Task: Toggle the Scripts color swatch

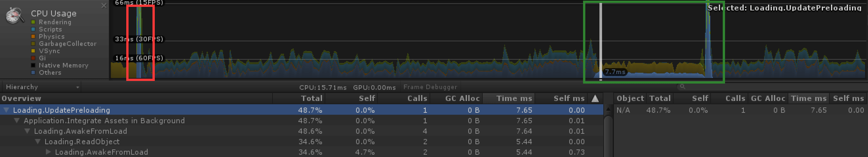Action: [33, 29]
